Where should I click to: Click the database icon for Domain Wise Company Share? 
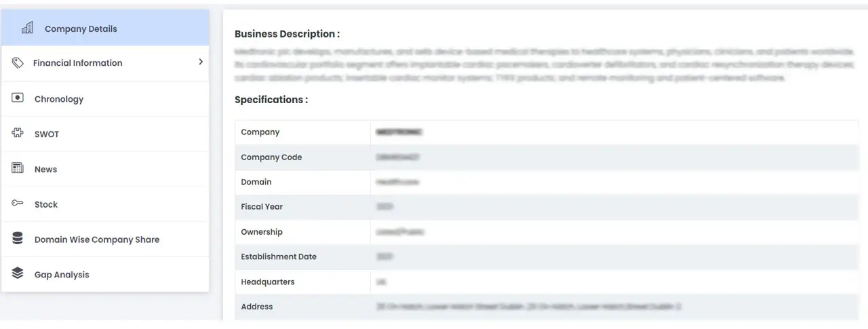(x=18, y=239)
